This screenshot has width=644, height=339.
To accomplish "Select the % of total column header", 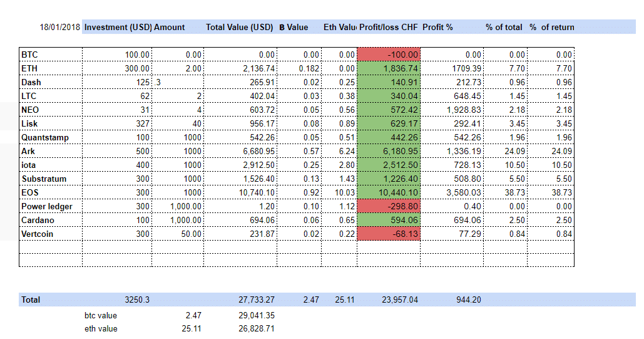I will tap(504, 27).
